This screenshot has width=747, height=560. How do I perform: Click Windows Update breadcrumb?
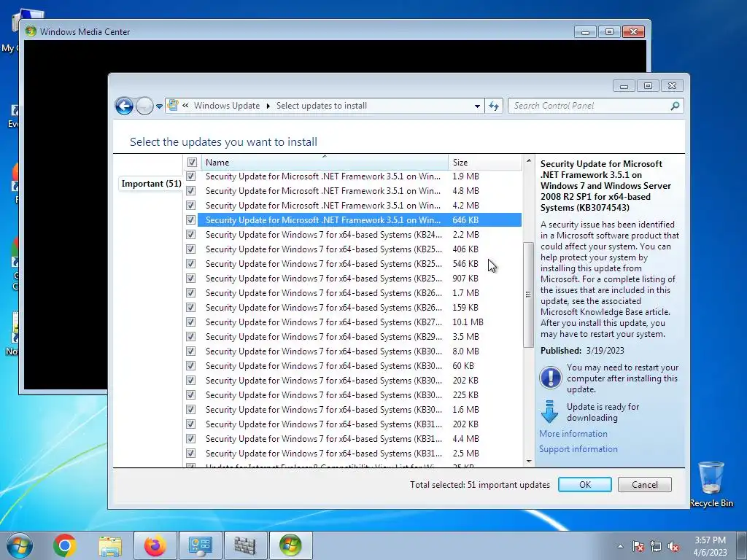tap(227, 106)
